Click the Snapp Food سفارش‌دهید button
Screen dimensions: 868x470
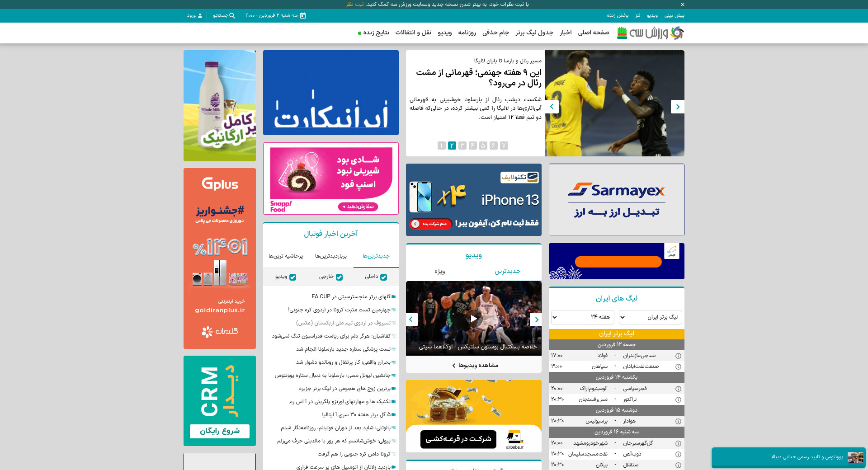coord(358,207)
